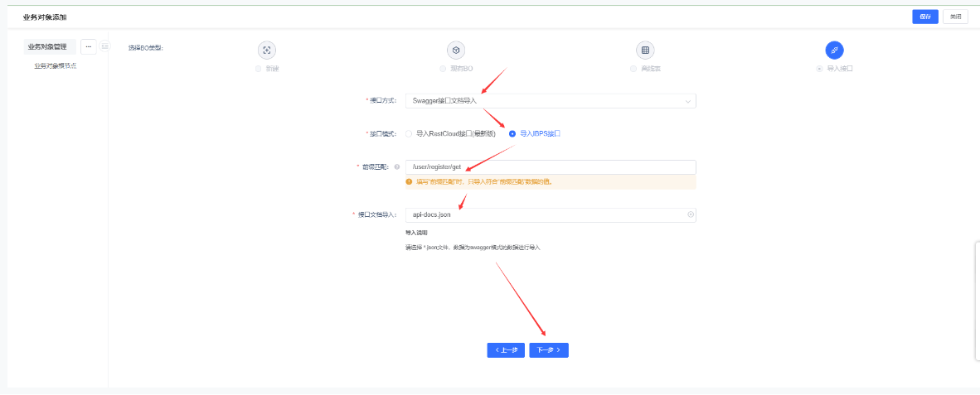Viewport: 980px width, 395px height.
Task: Click the orange warning icon in the hint bar
Action: click(409, 182)
